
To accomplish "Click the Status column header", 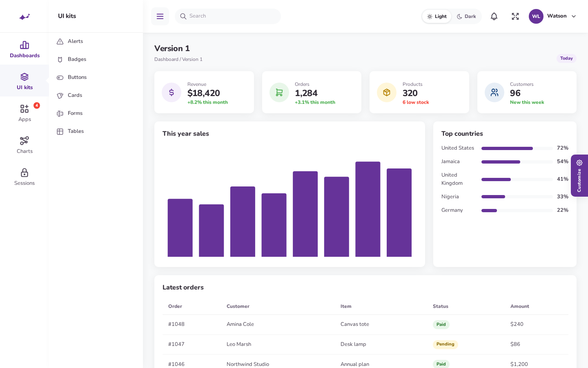I will (441, 306).
